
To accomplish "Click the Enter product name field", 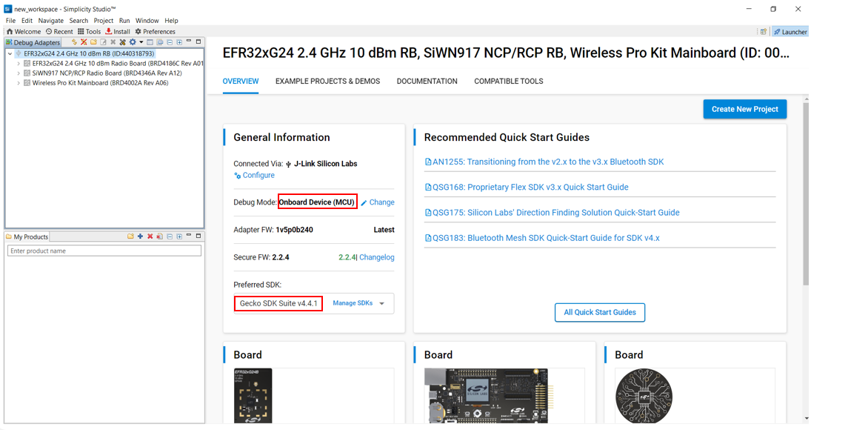I will click(104, 251).
